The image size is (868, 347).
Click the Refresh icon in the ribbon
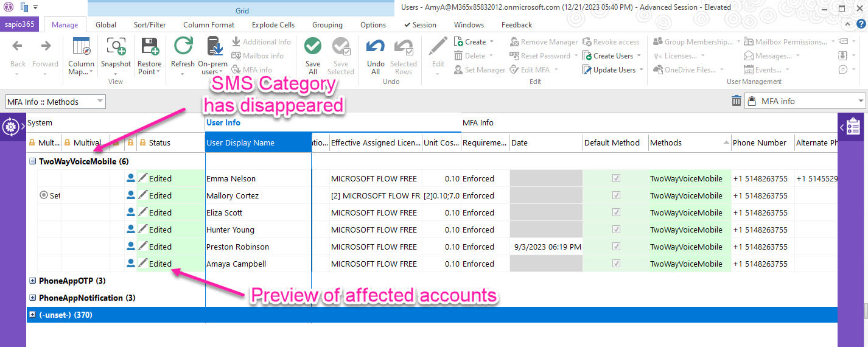[x=183, y=47]
